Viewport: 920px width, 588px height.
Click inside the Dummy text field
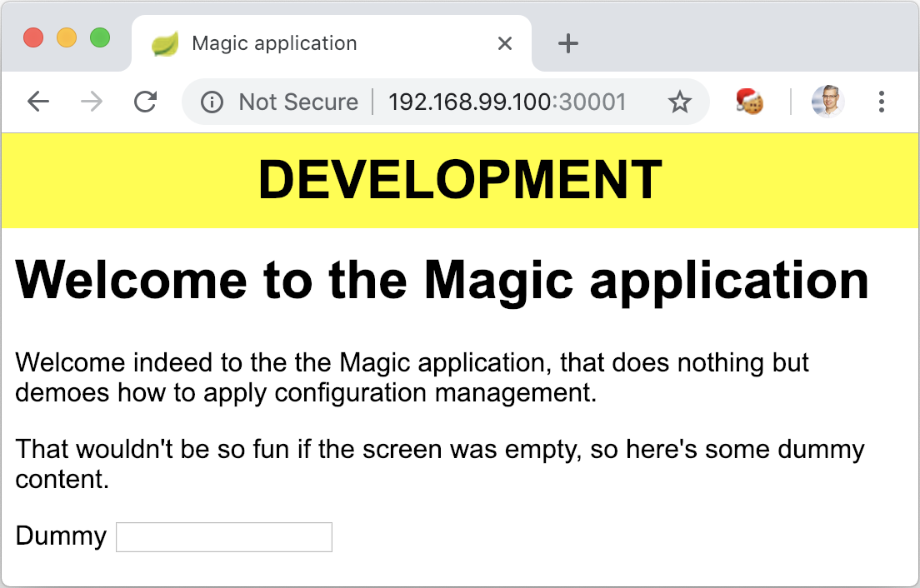click(x=223, y=536)
